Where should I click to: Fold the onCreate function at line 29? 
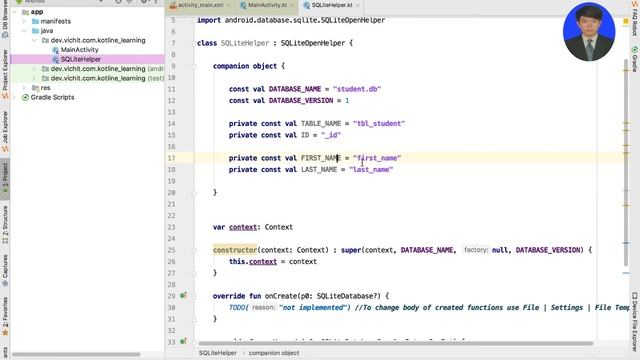pyautogui.click(x=195, y=296)
